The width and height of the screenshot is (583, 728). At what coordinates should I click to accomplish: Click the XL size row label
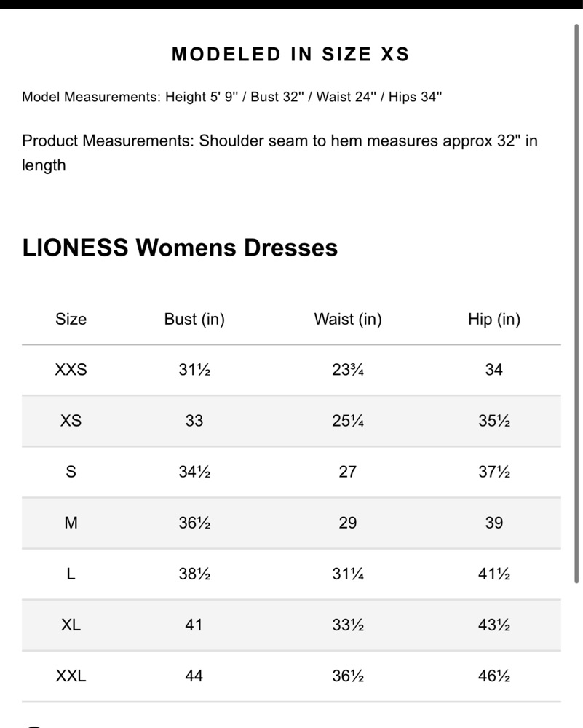pos(71,625)
